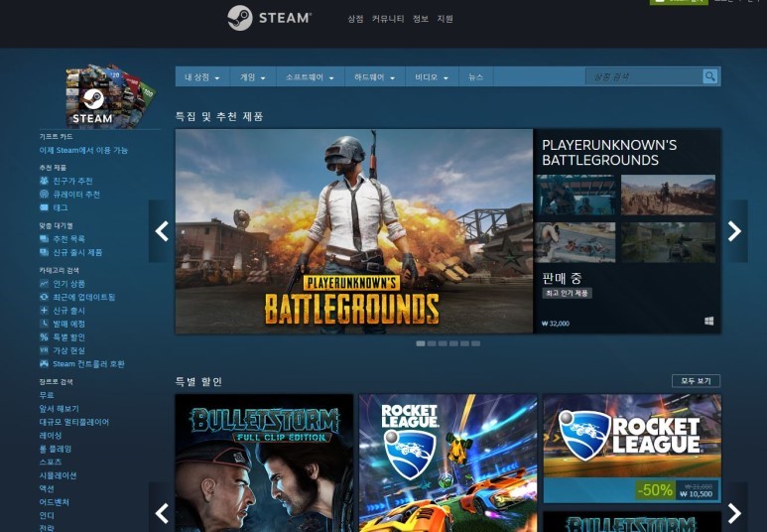Click the desert PUBG screenshot thumbnail

[x=668, y=195]
